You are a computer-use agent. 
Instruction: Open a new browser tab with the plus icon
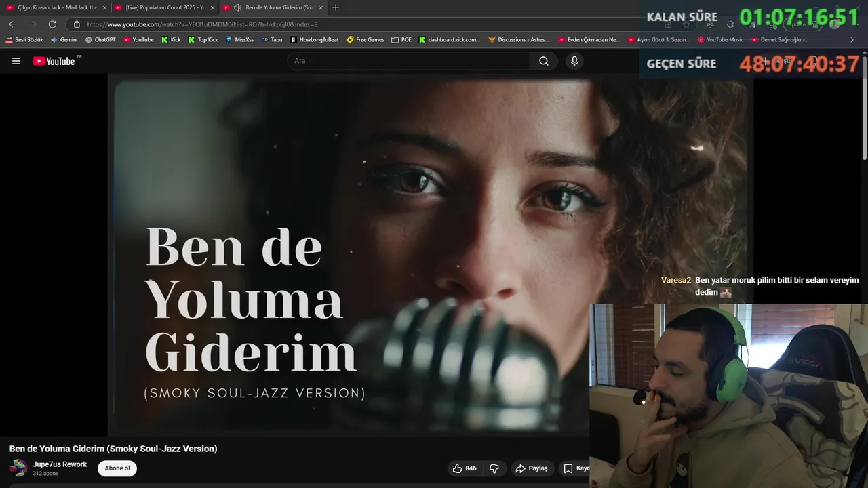(336, 7)
